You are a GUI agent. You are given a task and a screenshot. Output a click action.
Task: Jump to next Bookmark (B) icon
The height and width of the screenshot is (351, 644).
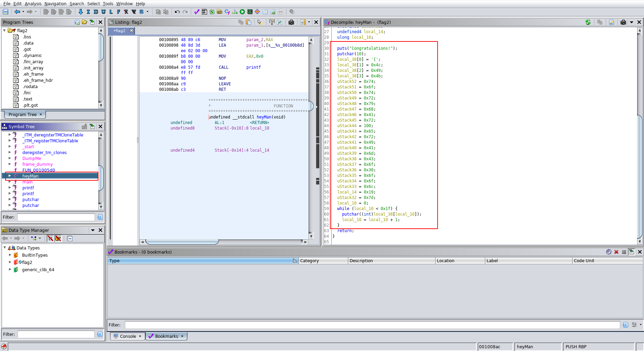[x=142, y=12]
